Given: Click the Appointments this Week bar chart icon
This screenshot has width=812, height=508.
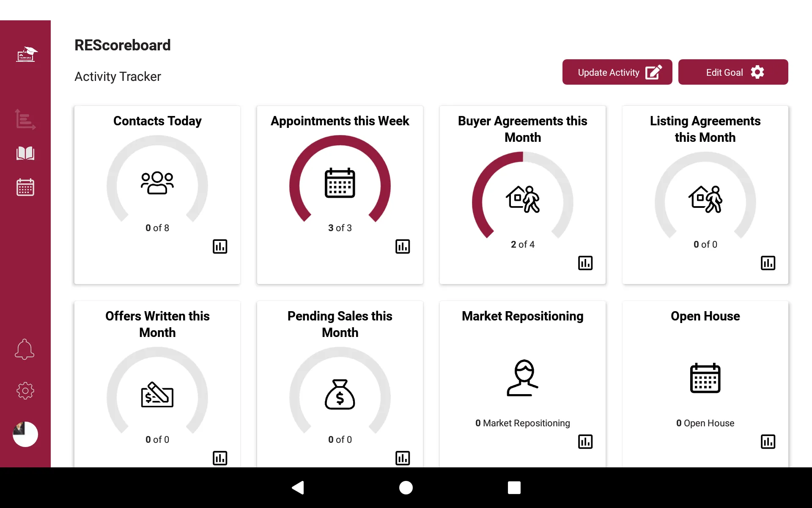Looking at the screenshot, I should (x=404, y=246).
